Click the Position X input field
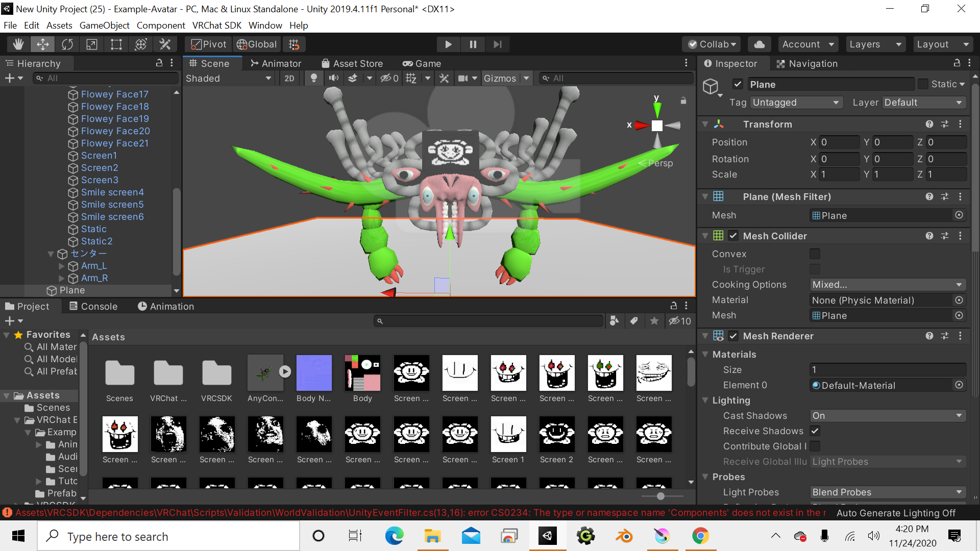The width and height of the screenshot is (980, 551). [x=839, y=142]
